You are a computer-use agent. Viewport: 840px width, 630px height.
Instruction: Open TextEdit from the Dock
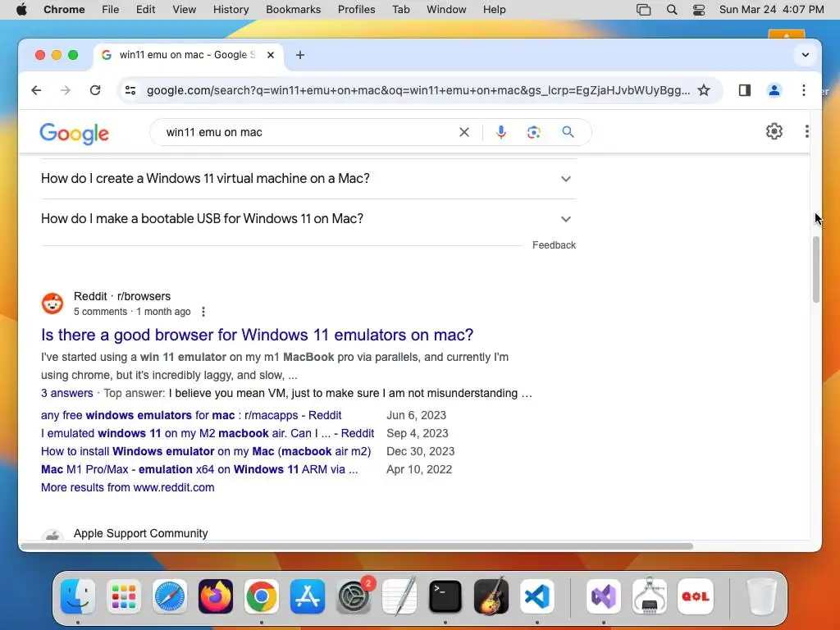tap(399, 596)
